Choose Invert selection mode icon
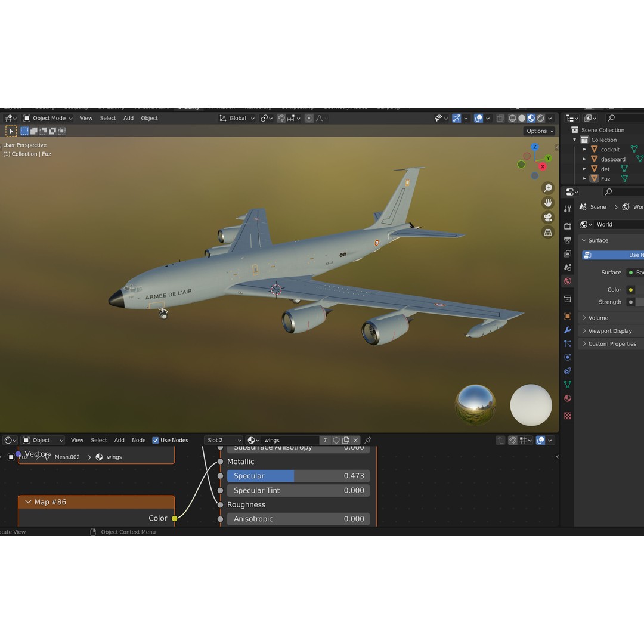Viewport: 644px width, 644px height. point(52,131)
